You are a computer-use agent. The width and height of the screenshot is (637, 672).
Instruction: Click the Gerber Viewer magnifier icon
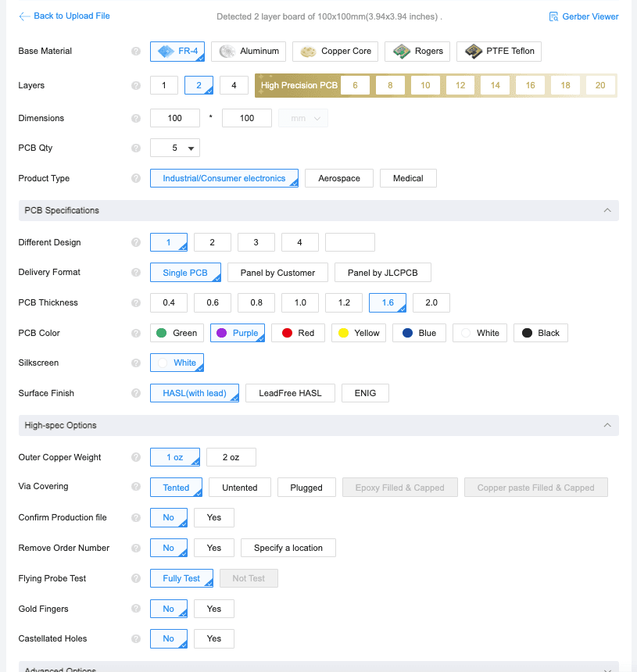pyautogui.click(x=553, y=16)
